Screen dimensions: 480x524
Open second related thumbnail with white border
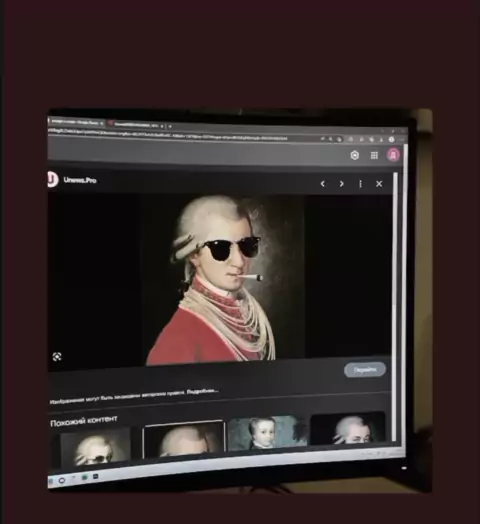[x=184, y=439]
